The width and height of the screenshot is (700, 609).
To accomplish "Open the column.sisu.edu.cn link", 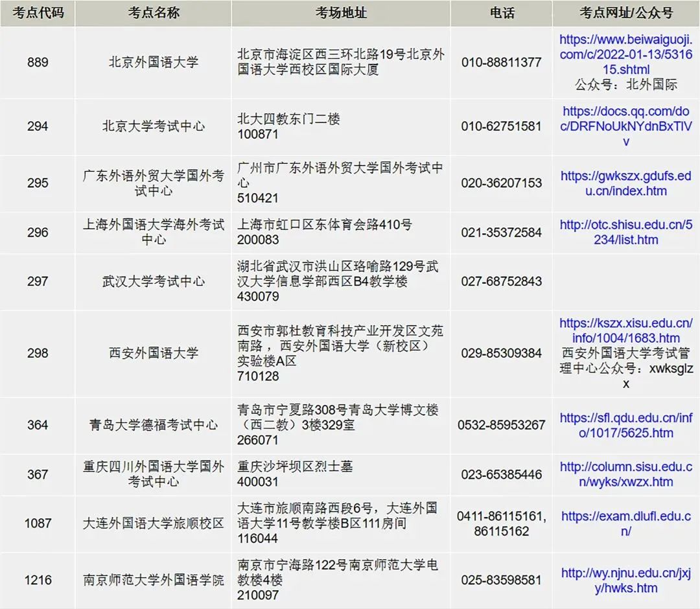I will [x=626, y=474].
